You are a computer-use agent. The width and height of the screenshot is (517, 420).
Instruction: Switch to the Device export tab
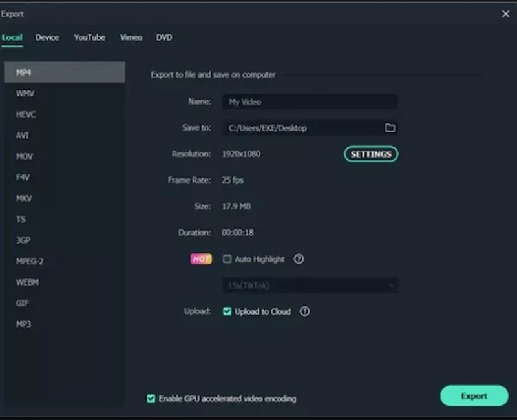[x=47, y=37]
